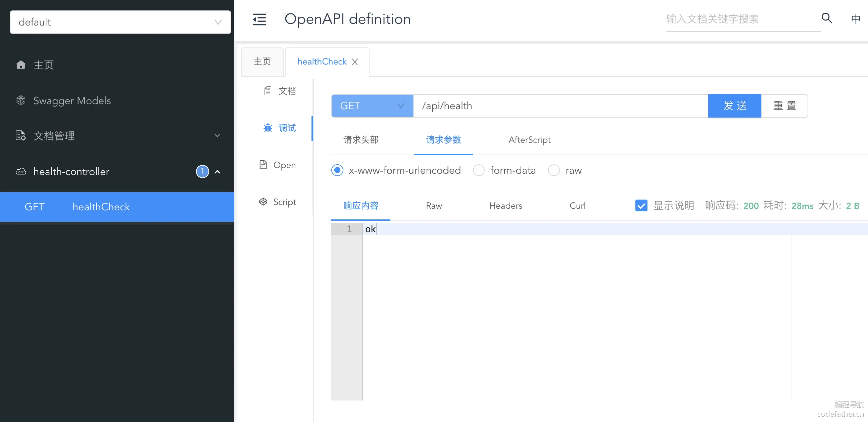
Task: Click the sidebar collapse menu icon
Action: click(259, 19)
